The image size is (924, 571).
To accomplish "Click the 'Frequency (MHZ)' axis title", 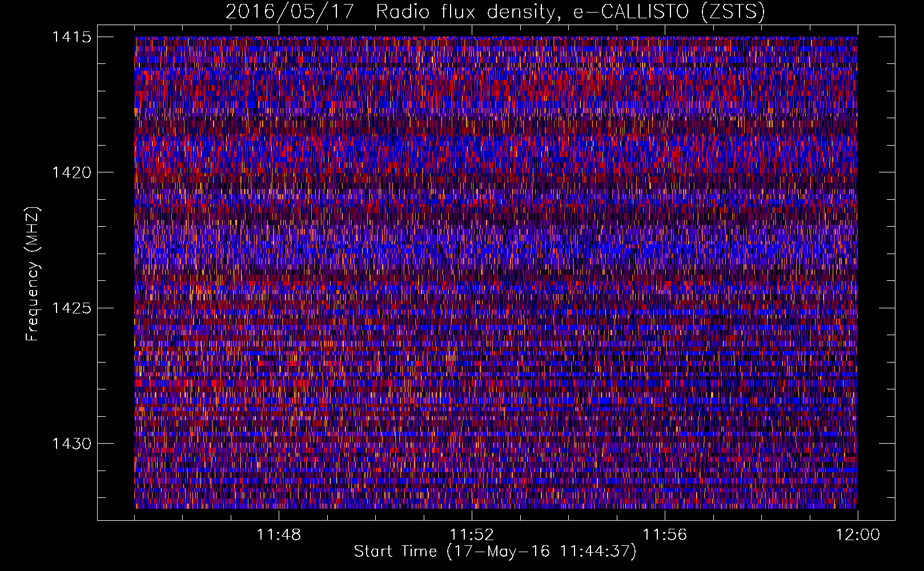I will [x=33, y=274].
